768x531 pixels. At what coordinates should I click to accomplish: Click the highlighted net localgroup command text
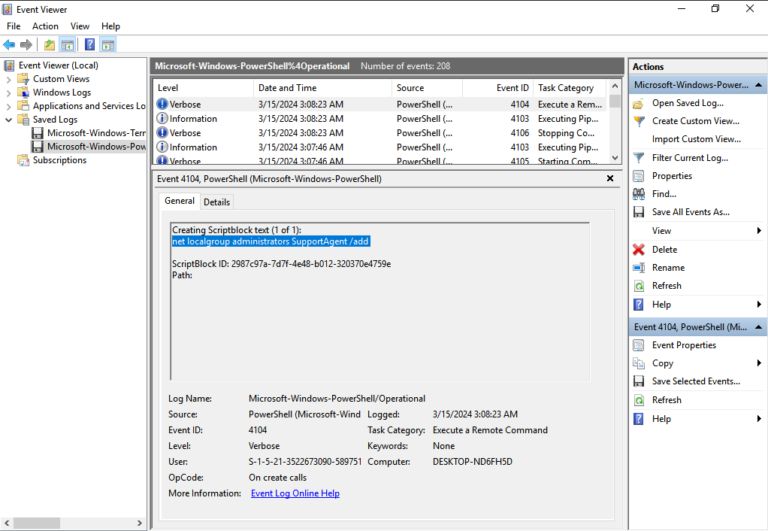click(270, 241)
